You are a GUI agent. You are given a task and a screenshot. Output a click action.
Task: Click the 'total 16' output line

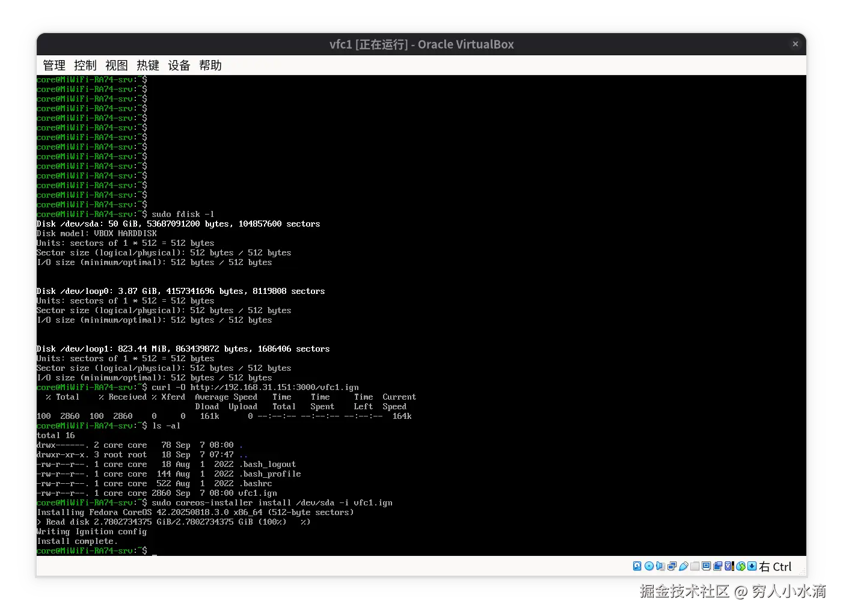[55, 435]
